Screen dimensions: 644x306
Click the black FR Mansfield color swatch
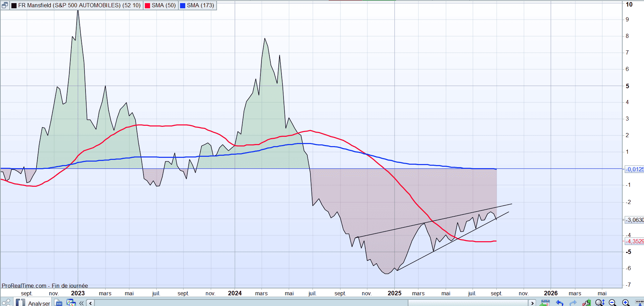14,6
